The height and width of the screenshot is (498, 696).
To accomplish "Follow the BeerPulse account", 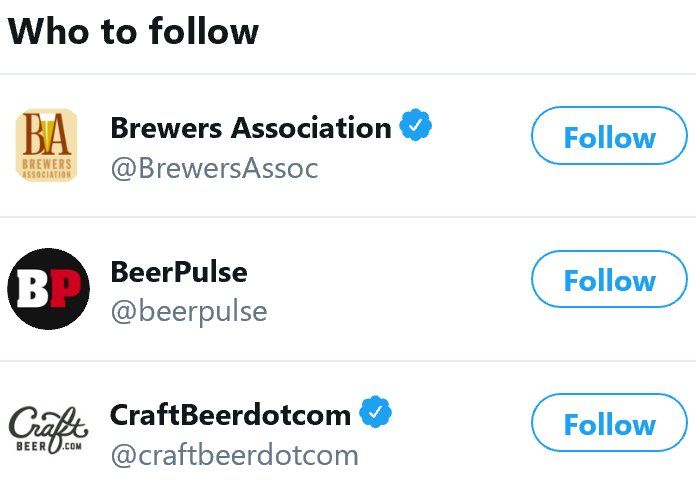I will pyautogui.click(x=609, y=279).
